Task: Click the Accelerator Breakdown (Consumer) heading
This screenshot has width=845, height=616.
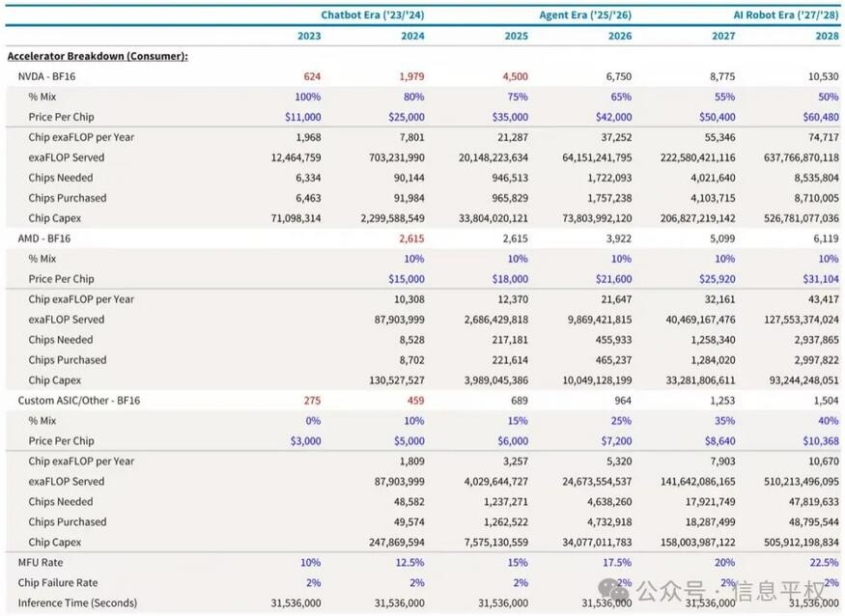Action: tap(98, 56)
